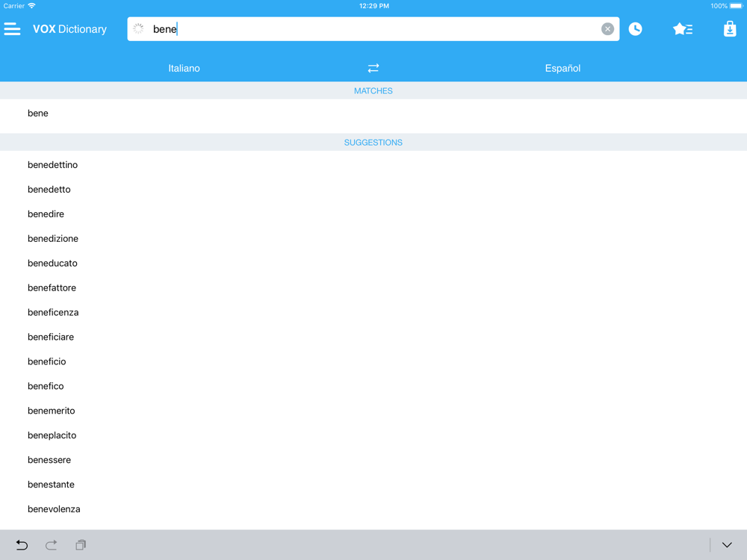
Task: Open suggestion benefico
Action: 373,386
